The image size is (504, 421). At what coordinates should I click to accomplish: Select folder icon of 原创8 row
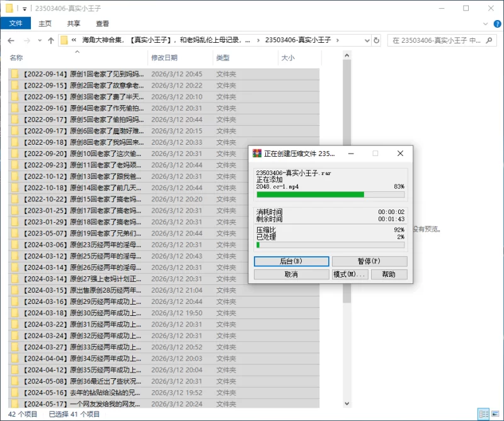pos(14,142)
